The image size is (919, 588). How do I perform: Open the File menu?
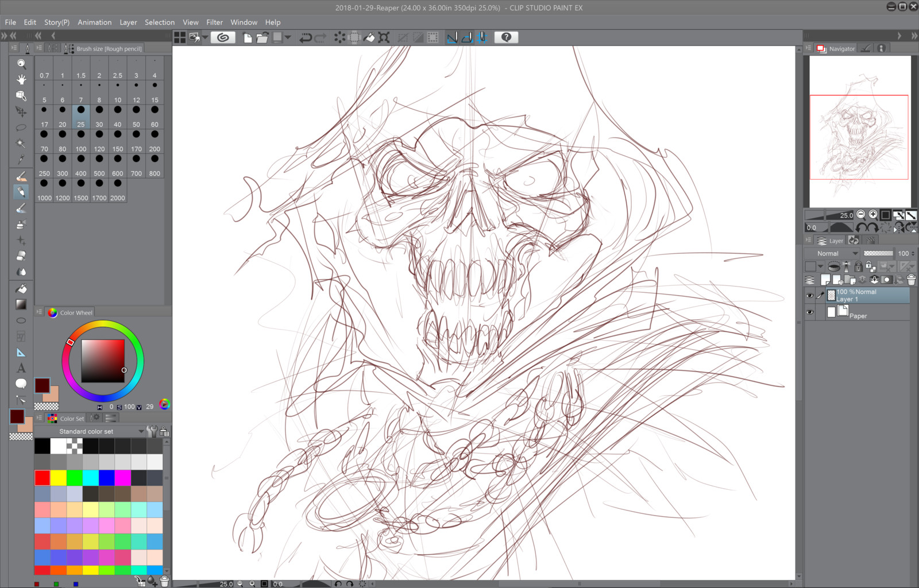click(x=10, y=22)
